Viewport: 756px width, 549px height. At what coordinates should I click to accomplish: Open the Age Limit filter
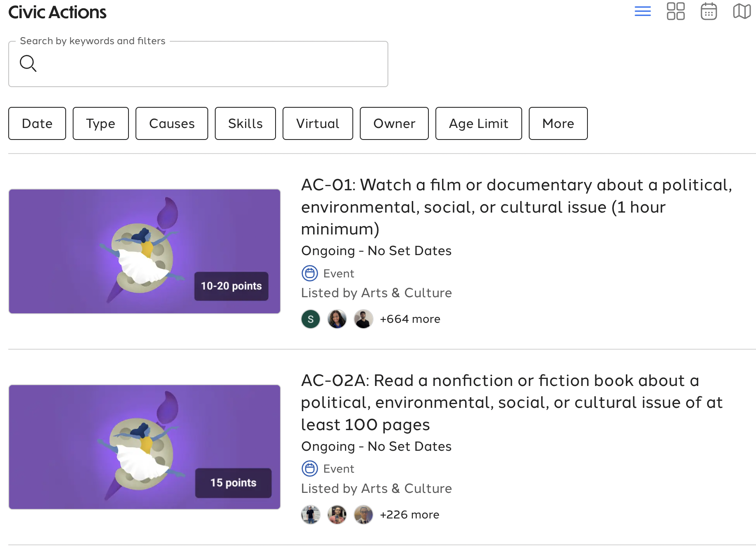click(478, 123)
